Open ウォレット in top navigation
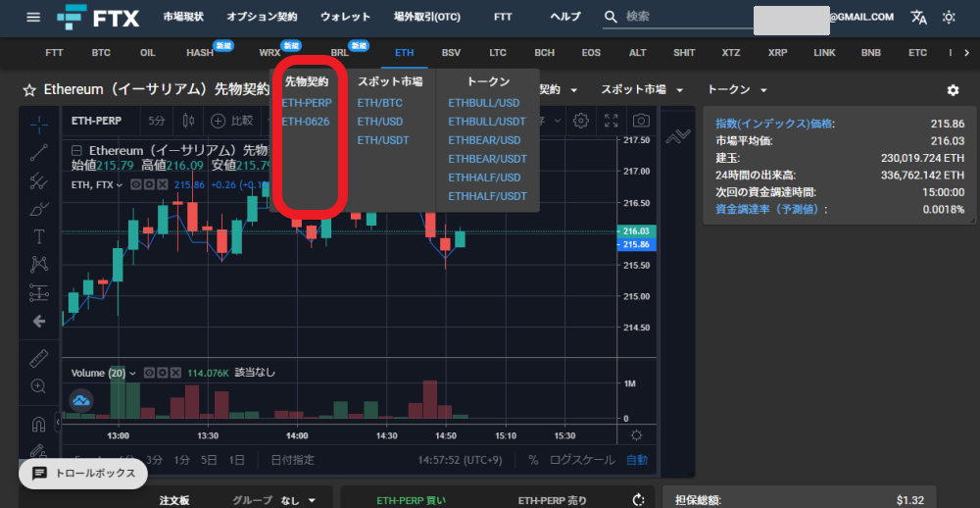Viewport: 980px width, 508px height. coord(346,18)
